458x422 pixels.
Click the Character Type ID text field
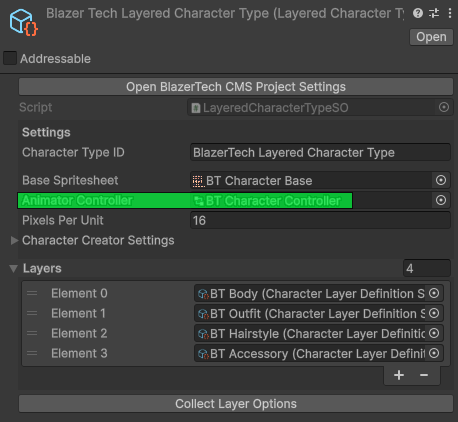[x=320, y=152]
